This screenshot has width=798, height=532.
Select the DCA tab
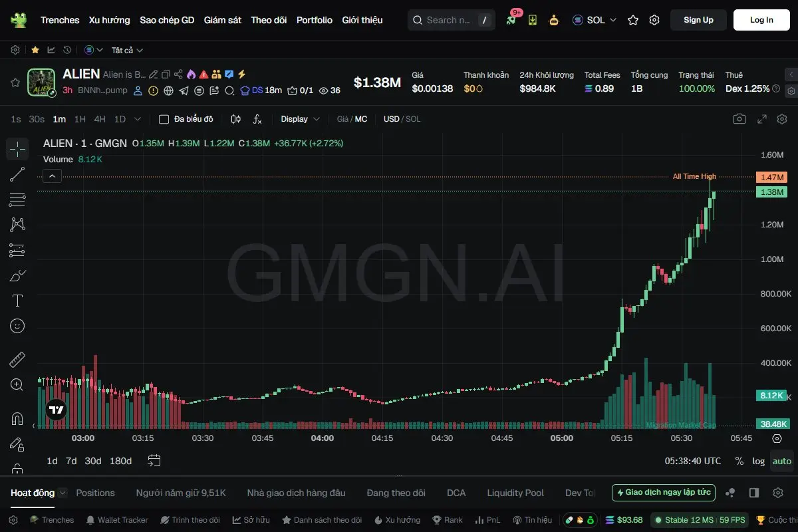click(x=456, y=493)
